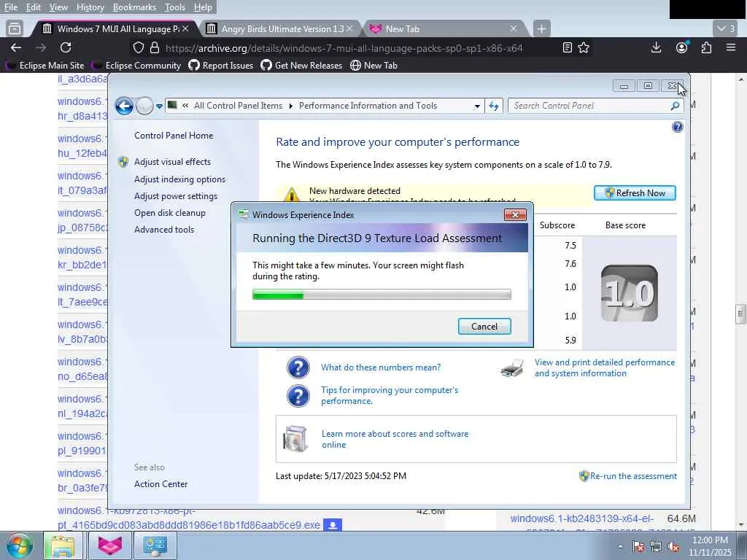Open the Tools menu
This screenshot has width=747, height=560.
175,7
